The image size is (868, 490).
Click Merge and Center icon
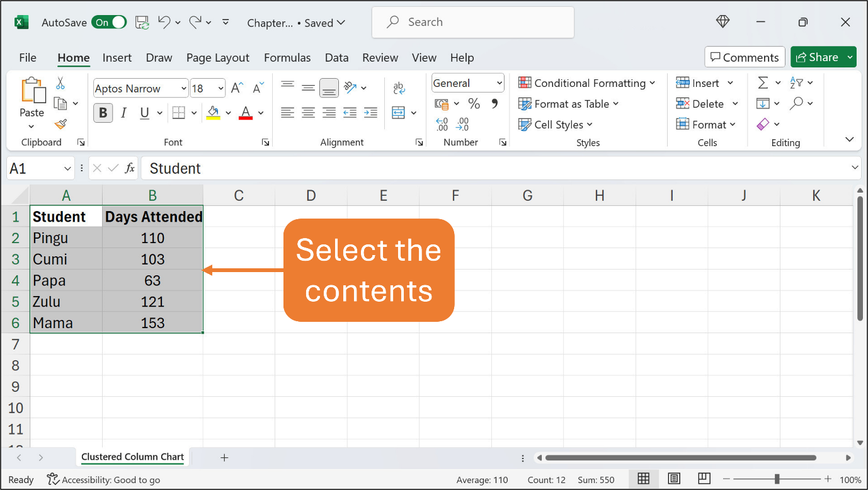[x=398, y=113]
